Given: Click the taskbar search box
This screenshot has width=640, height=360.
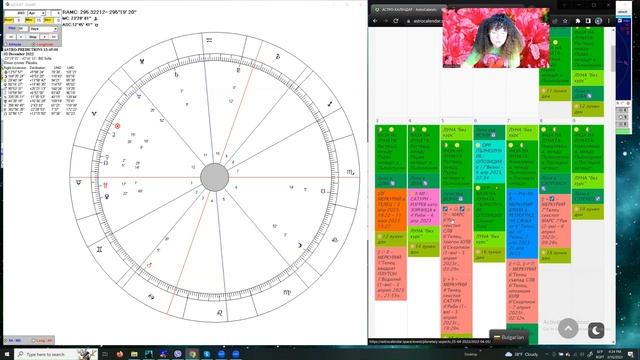Looking at the screenshot, I should click(x=56, y=354).
